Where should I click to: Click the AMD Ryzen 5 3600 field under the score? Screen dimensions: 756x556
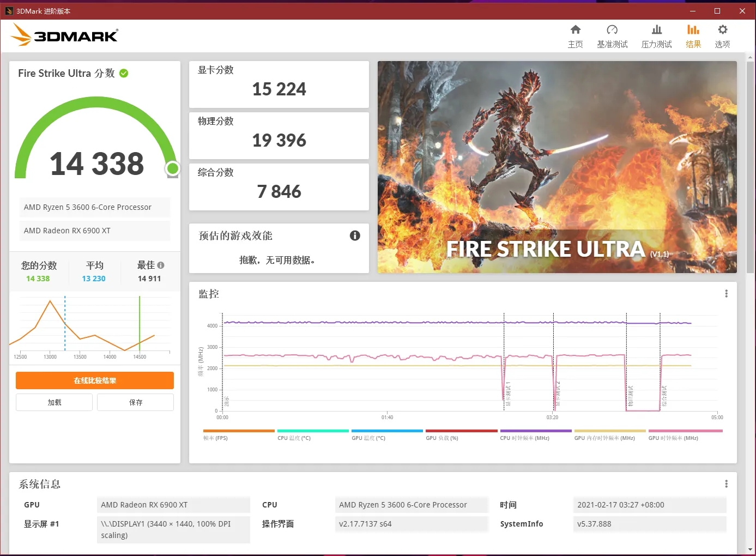click(95, 207)
